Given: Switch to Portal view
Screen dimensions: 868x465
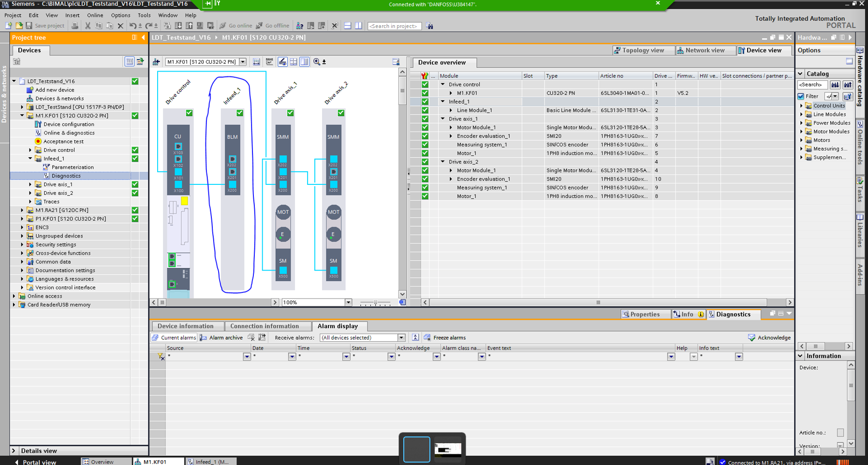Looking at the screenshot, I should click(39, 462).
